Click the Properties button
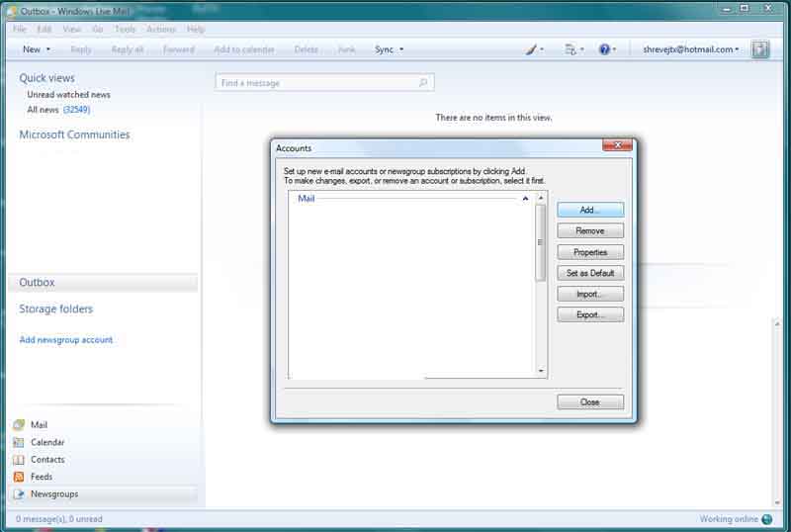The width and height of the screenshot is (791, 532). click(590, 252)
